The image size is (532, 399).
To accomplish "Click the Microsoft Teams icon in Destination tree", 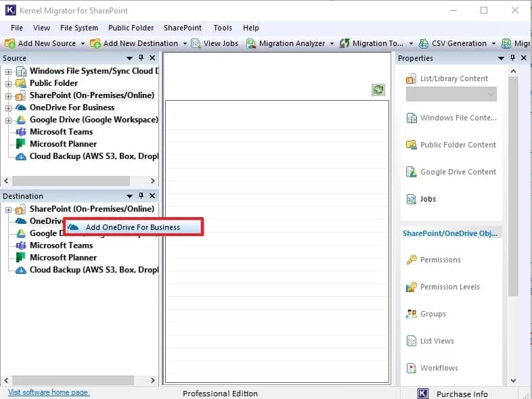I will [x=21, y=245].
